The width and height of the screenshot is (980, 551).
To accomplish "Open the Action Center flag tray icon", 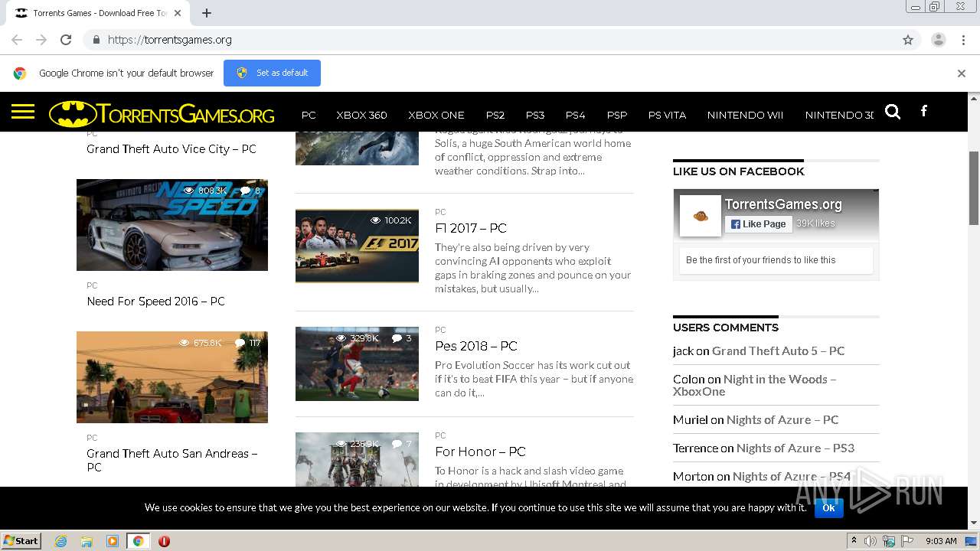I will point(907,541).
